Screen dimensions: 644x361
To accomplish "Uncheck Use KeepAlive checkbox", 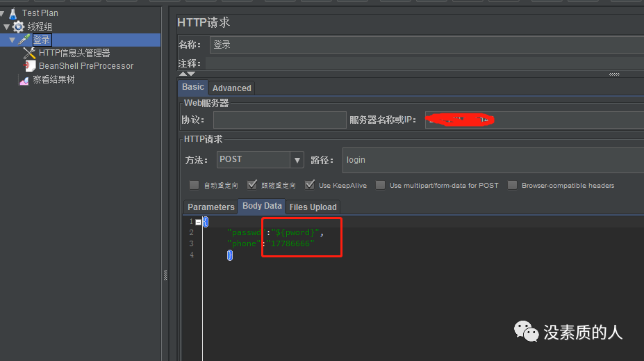I will click(310, 185).
